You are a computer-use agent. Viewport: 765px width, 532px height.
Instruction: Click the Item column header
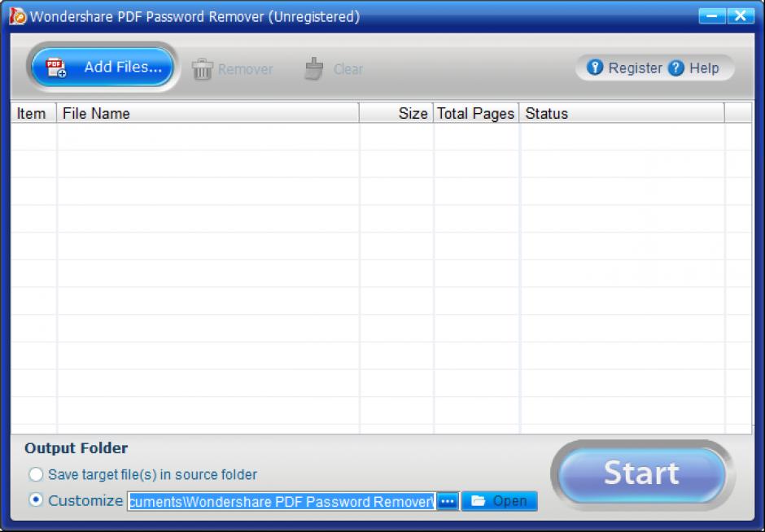point(32,113)
